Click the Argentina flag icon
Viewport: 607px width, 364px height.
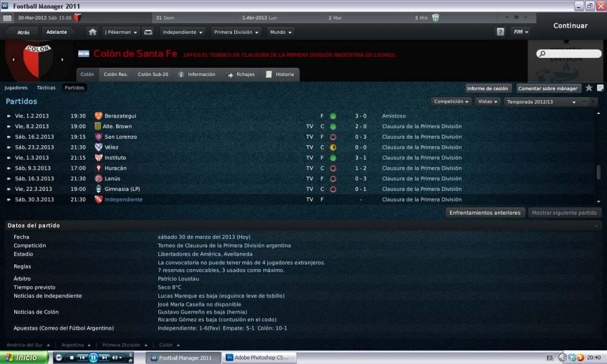(84, 53)
